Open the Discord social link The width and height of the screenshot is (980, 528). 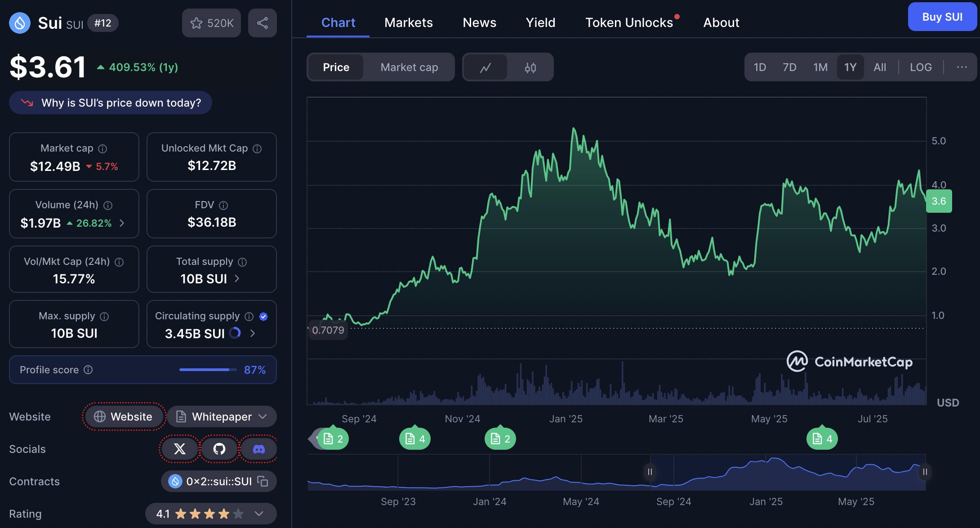pyautogui.click(x=259, y=449)
